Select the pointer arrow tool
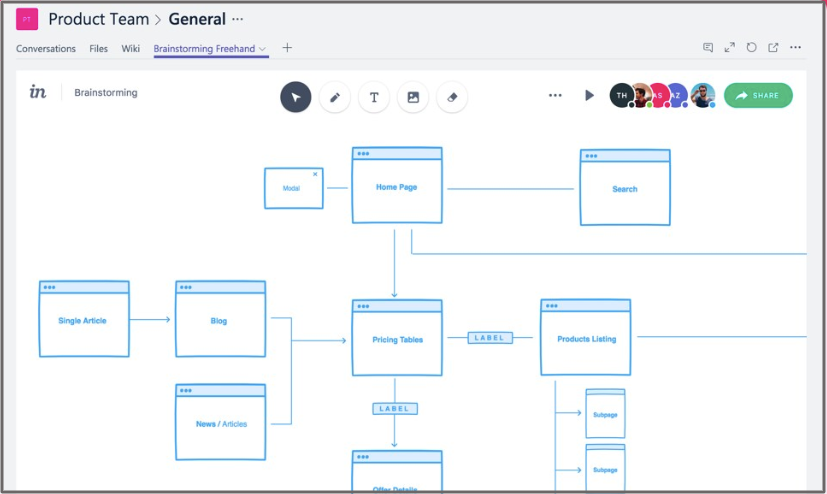This screenshot has width=827, height=494. click(x=295, y=97)
